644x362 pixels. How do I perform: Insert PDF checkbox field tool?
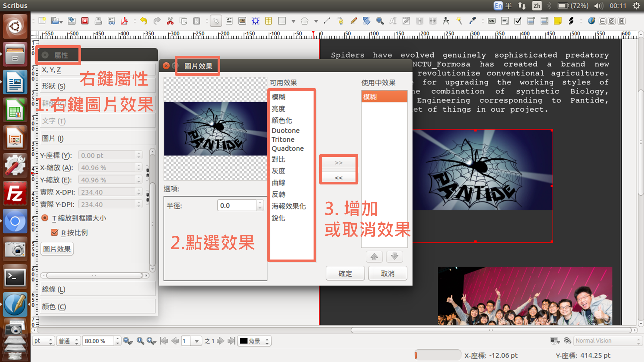[518, 21]
